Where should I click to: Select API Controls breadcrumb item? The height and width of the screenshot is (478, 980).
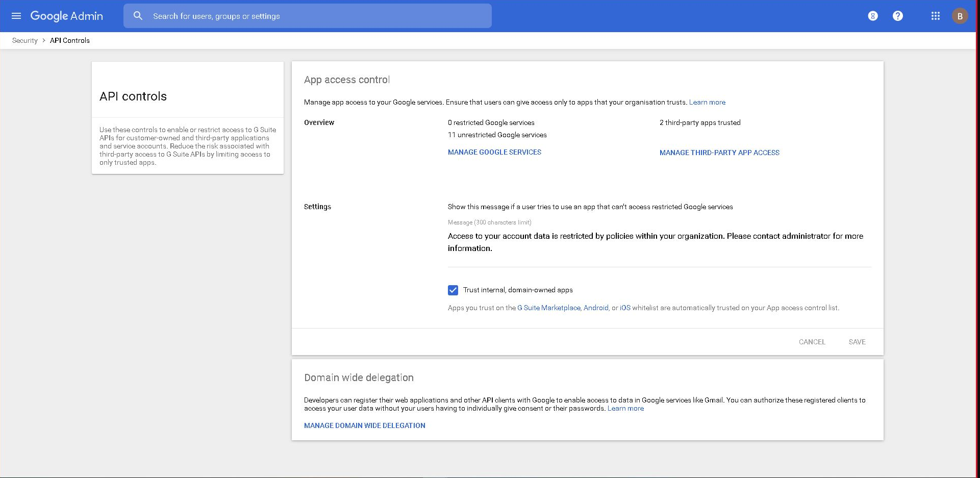click(x=69, y=40)
